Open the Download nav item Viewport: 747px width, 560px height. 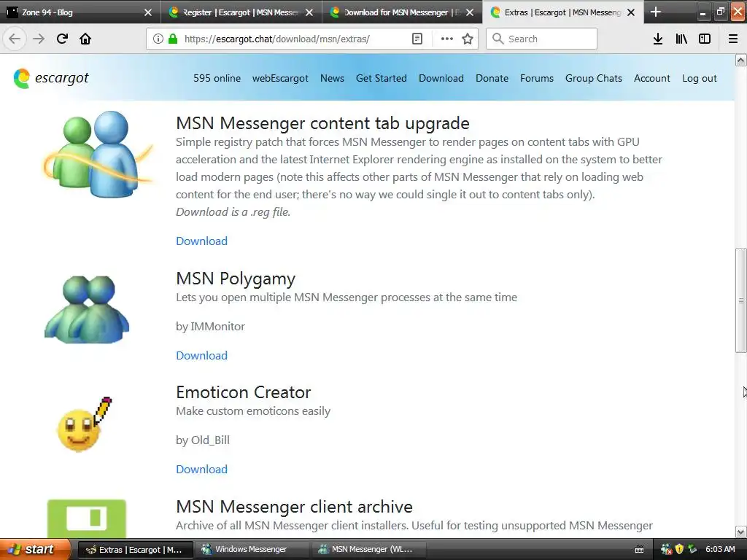click(x=441, y=78)
